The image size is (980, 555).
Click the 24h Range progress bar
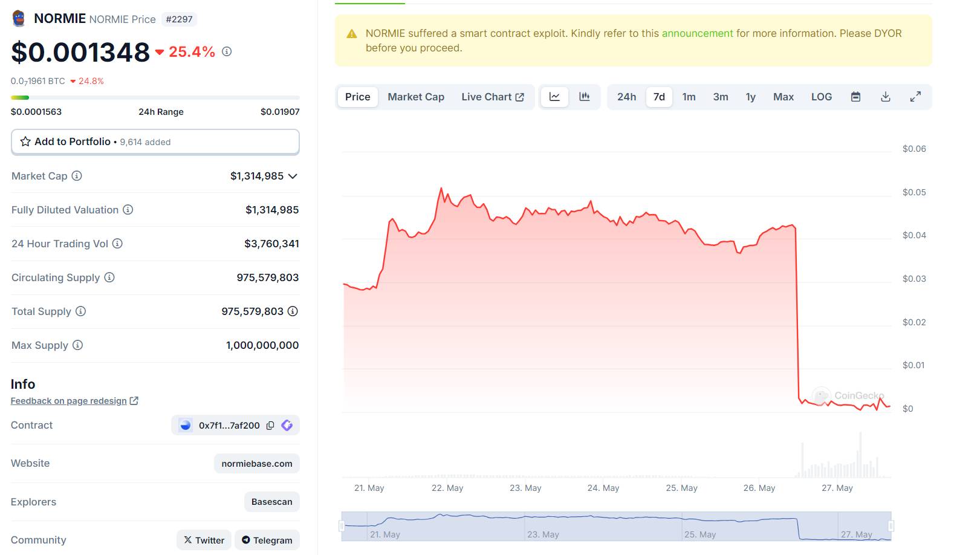(155, 97)
